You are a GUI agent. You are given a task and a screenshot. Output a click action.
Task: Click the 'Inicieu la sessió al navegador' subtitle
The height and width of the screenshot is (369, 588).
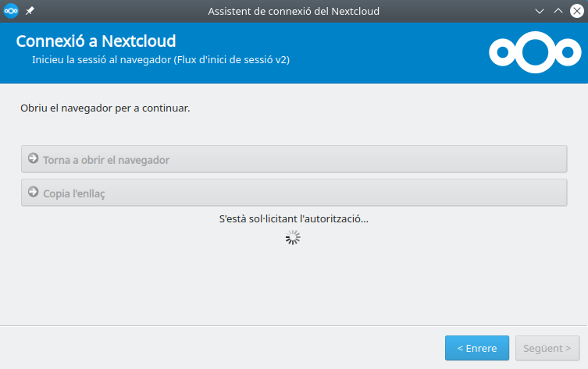coord(161,60)
